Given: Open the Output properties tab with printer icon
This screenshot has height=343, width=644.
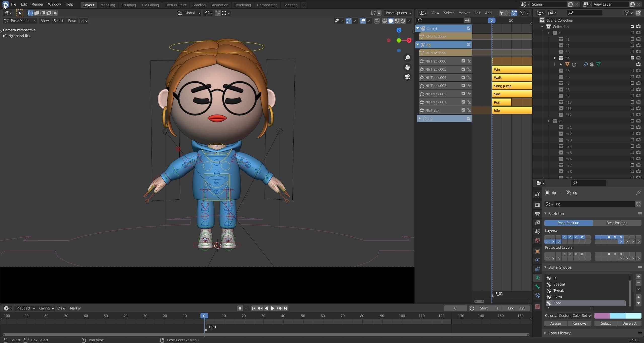Looking at the screenshot, I should tap(537, 213).
